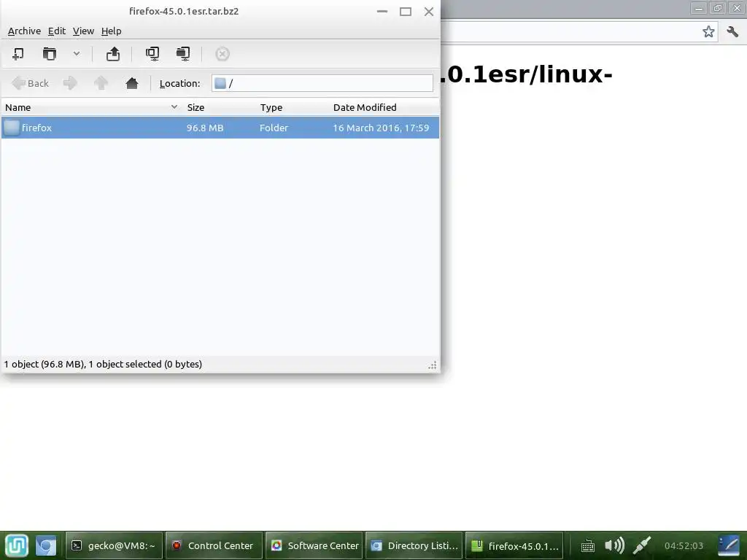
Task: Sort by the Size column header
Action: (x=220, y=108)
